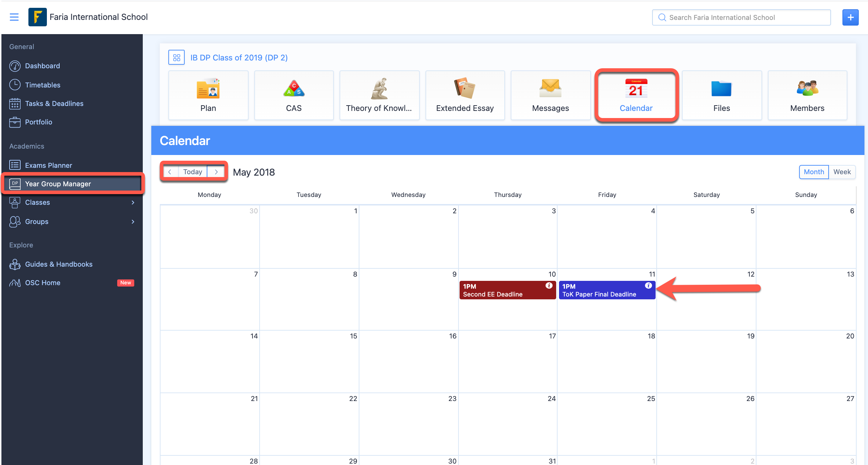Open the ToK Paper Final Deadline event
Viewport: 868px width, 465px height.
(x=607, y=290)
